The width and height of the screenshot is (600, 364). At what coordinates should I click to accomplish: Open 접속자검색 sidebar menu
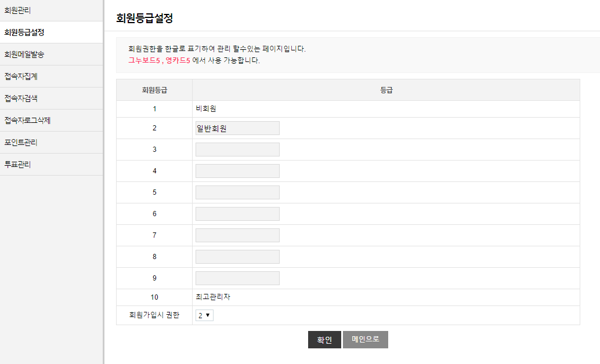coord(21,98)
